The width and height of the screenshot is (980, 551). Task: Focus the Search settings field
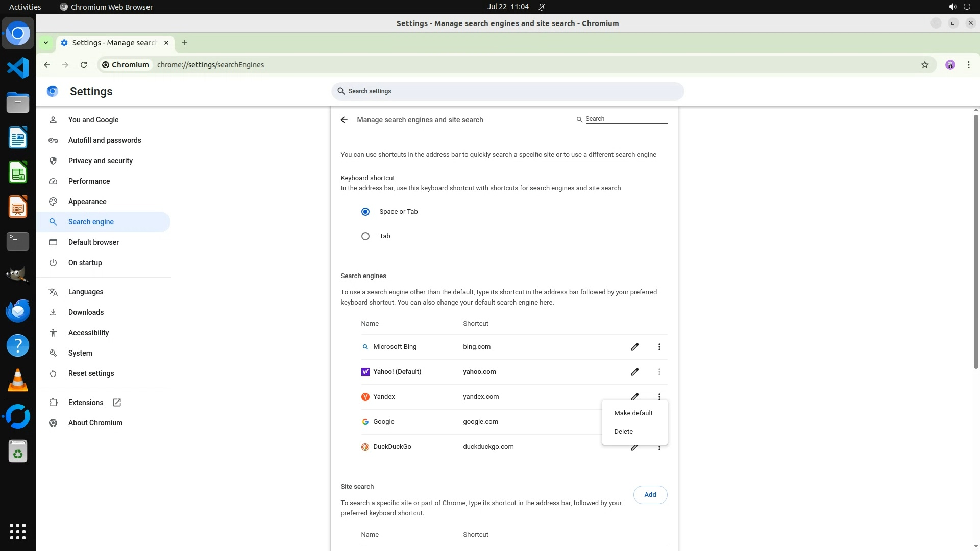pyautogui.click(x=507, y=91)
